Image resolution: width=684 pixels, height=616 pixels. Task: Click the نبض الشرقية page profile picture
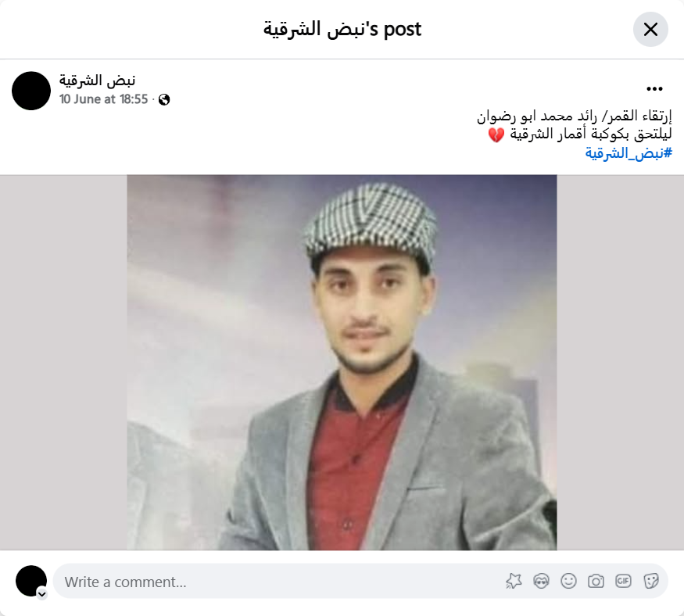tap(31, 91)
